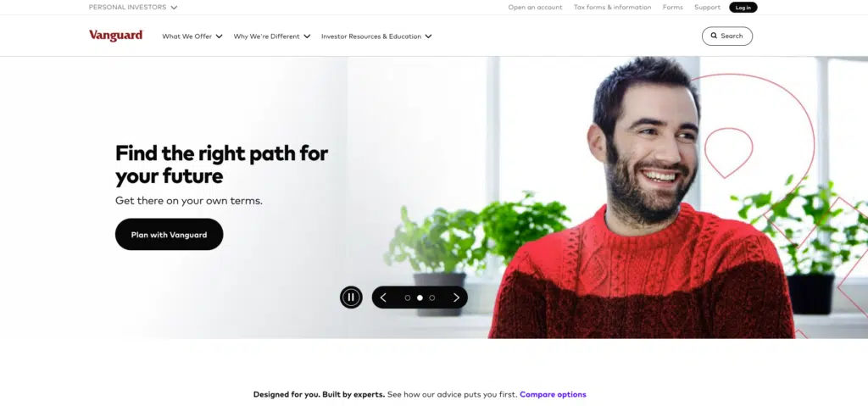The width and height of the screenshot is (868, 406).
Task: Expand the What We Offer menu
Action: coord(192,36)
